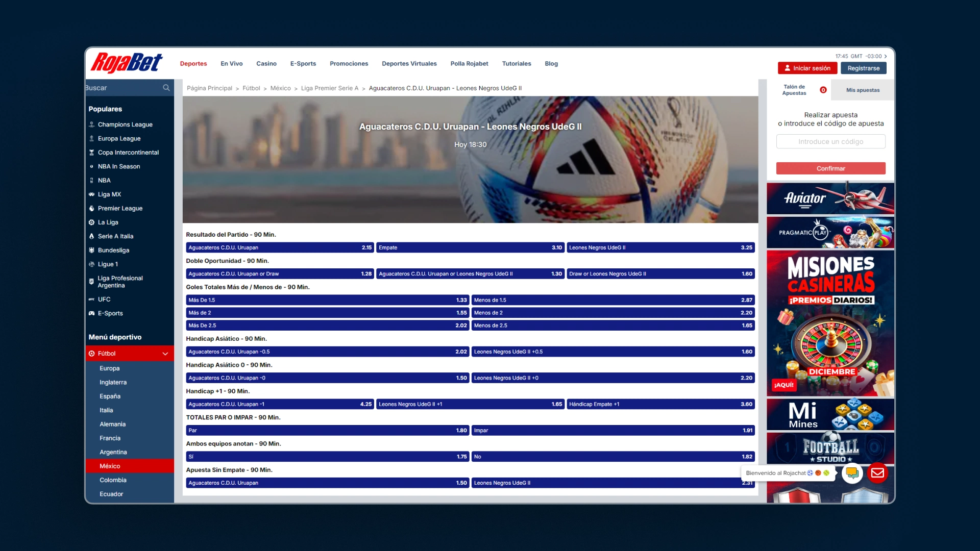Click the bet slip counter badge
The image size is (980, 551).
(x=823, y=90)
